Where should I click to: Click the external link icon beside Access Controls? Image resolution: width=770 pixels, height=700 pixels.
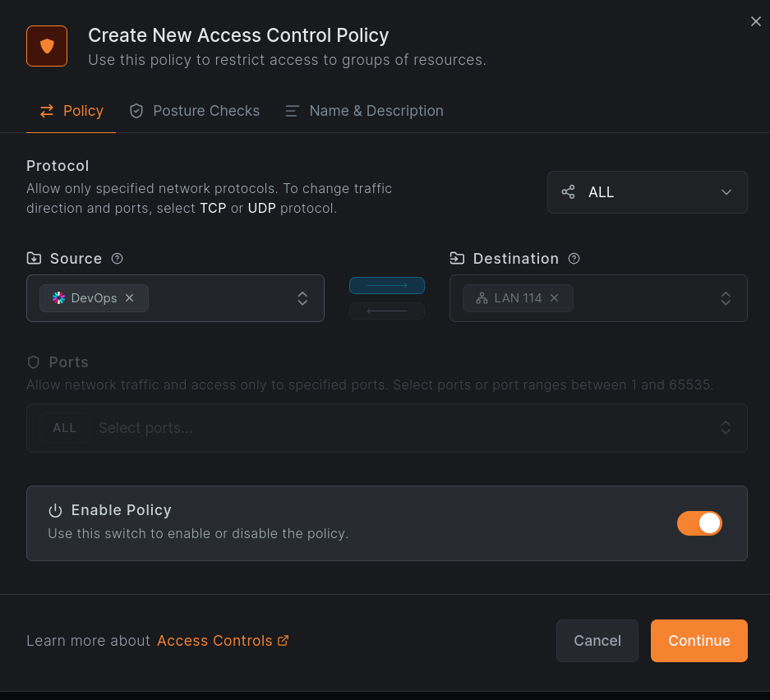283,640
